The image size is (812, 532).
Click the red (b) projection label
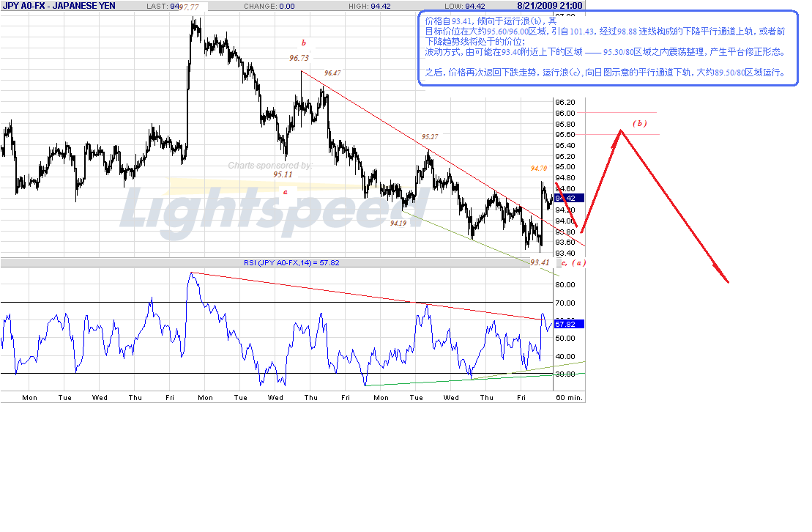tap(639, 123)
